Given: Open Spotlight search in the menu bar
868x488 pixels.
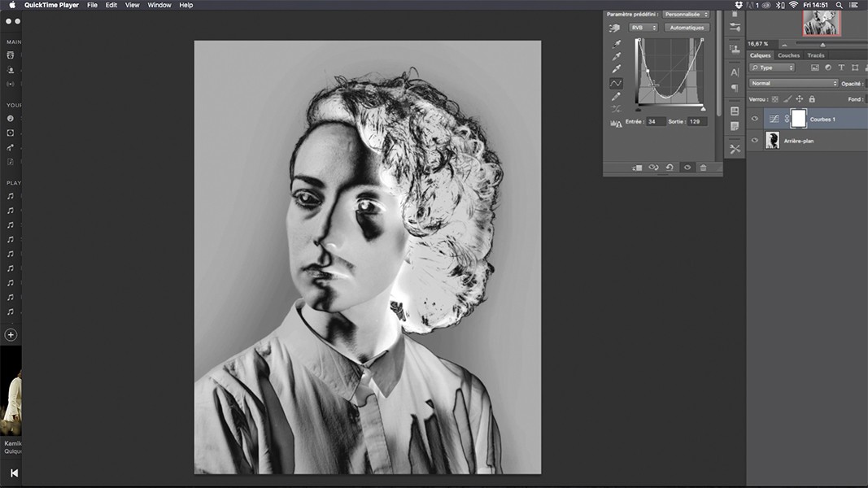Looking at the screenshot, I should click(840, 5).
